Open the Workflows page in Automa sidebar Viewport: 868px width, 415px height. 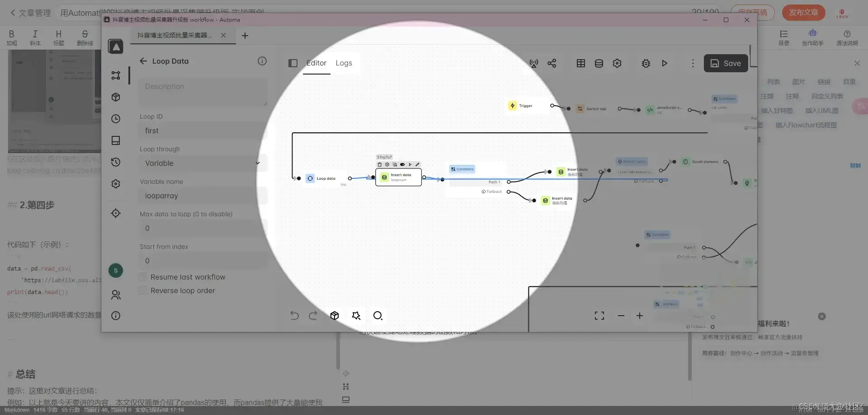(116, 75)
